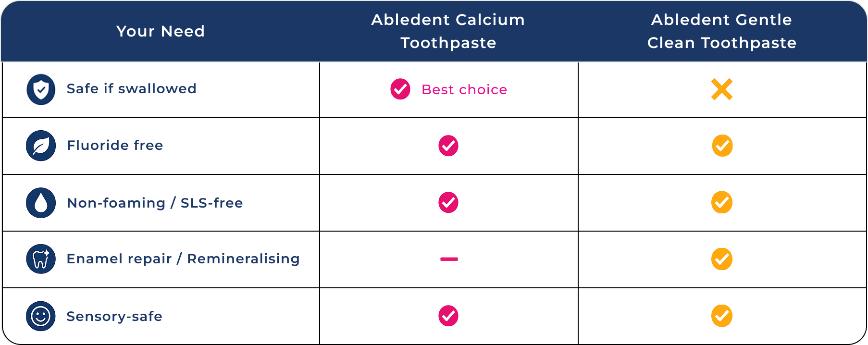This screenshot has width=868, height=345.
Task: Click the shield icon beside Safe if swallowed
Action: (41, 89)
